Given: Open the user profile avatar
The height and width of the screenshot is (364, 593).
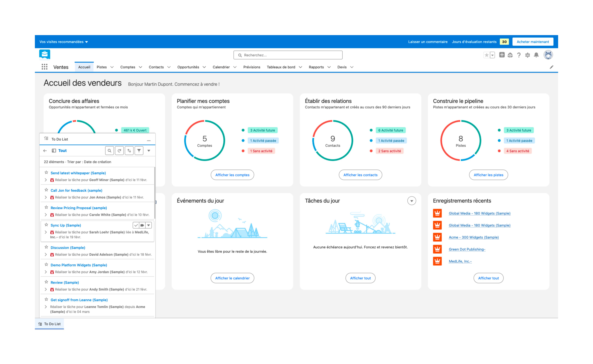Looking at the screenshot, I should point(548,55).
